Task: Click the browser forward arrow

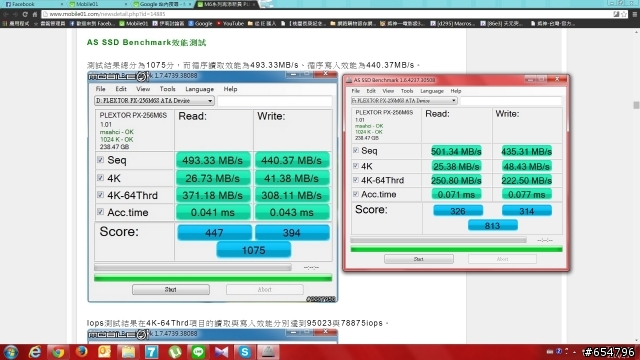Action: tap(15, 14)
